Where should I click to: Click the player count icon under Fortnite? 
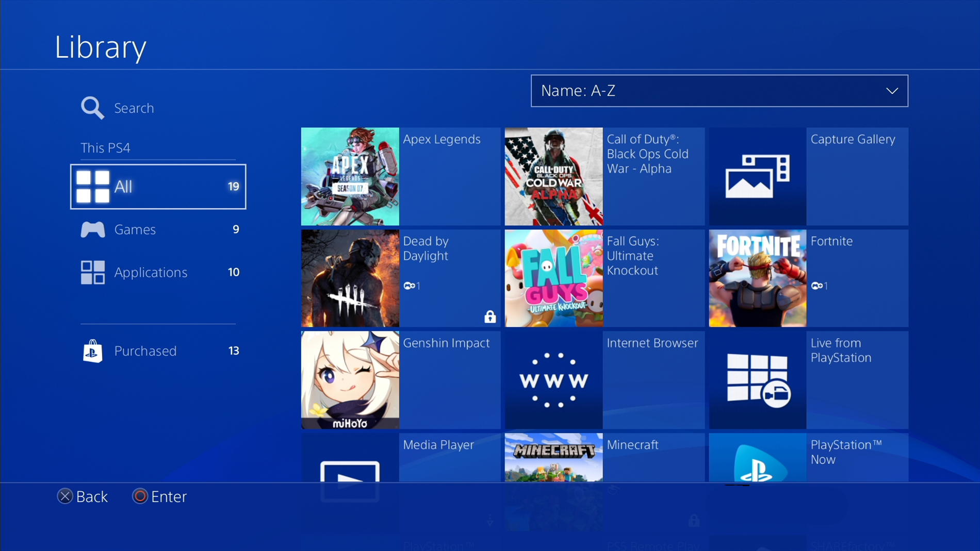tap(819, 286)
